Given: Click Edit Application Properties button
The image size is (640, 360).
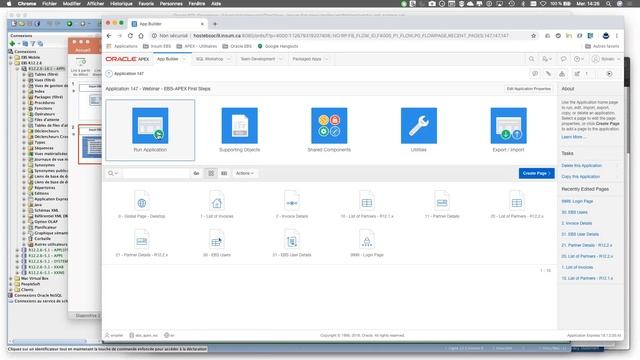Looking at the screenshot, I should (529, 89).
